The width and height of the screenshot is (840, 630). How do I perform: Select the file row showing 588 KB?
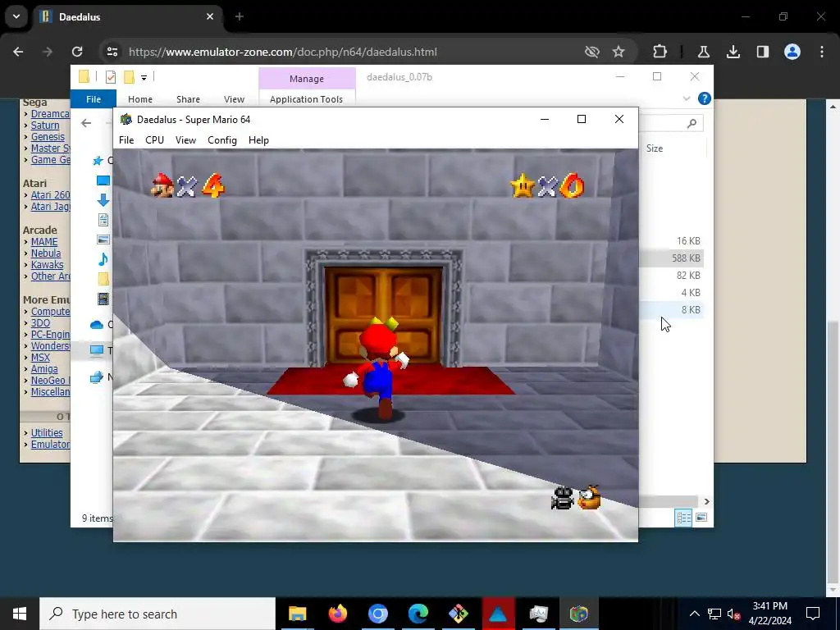(x=671, y=258)
